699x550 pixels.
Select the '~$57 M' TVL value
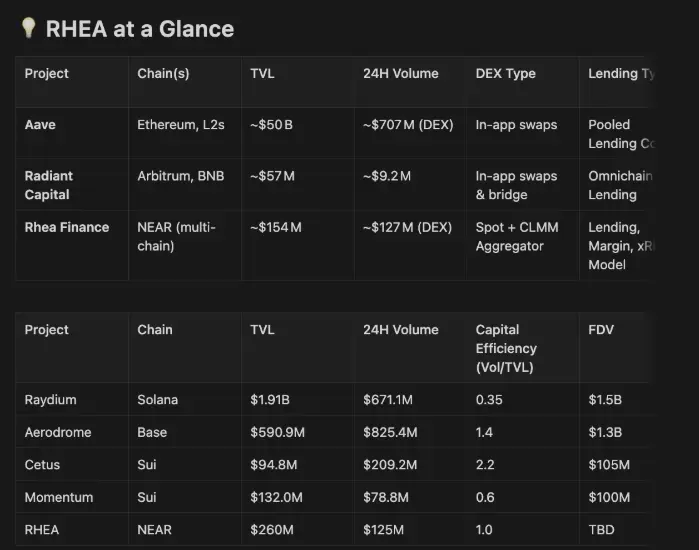pos(272,176)
